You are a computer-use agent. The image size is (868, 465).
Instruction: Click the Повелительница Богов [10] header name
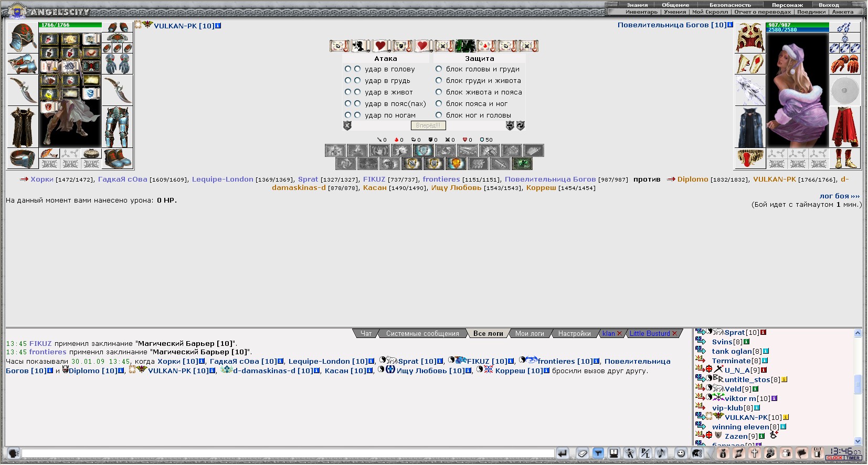(x=672, y=25)
